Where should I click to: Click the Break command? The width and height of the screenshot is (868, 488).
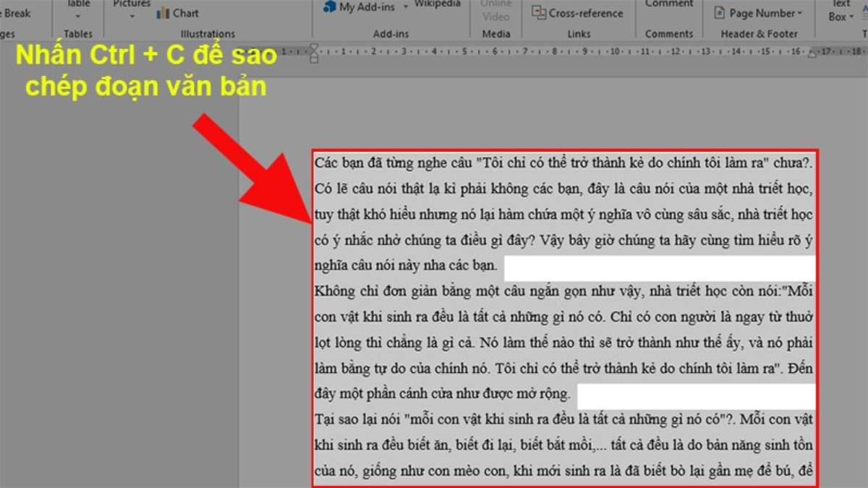[18, 12]
